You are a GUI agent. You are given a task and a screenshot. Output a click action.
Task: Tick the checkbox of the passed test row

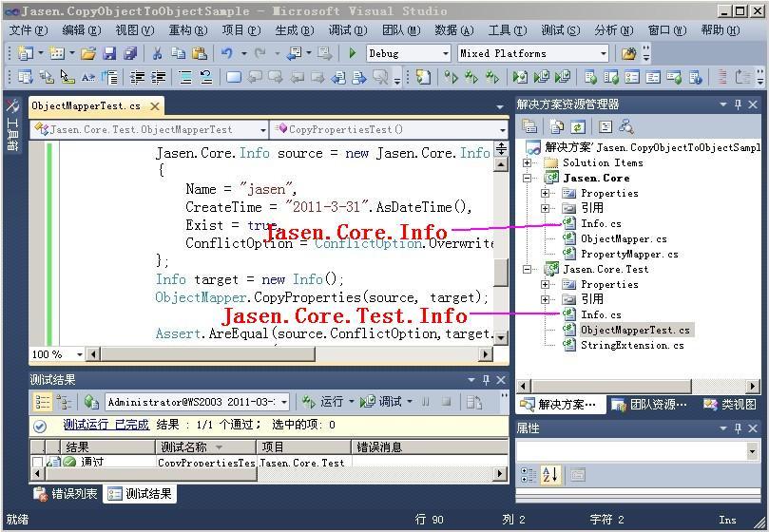(37, 462)
